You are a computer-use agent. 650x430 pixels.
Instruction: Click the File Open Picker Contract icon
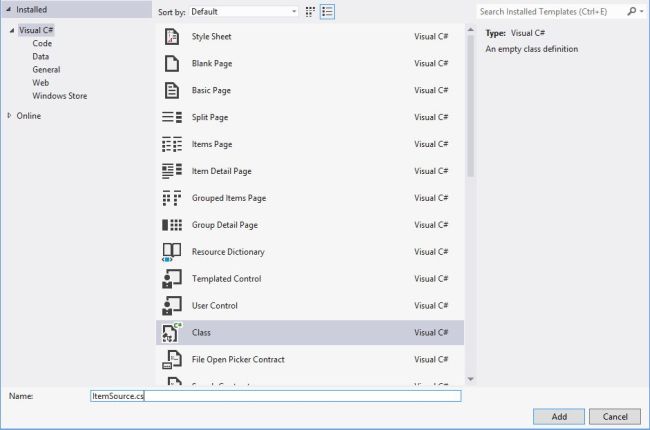172,360
